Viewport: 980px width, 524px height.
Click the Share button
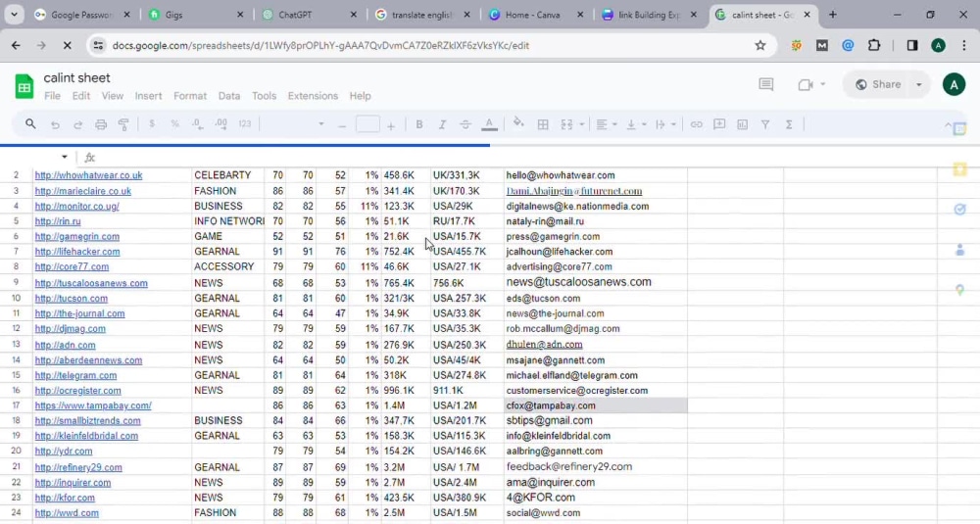(x=878, y=84)
